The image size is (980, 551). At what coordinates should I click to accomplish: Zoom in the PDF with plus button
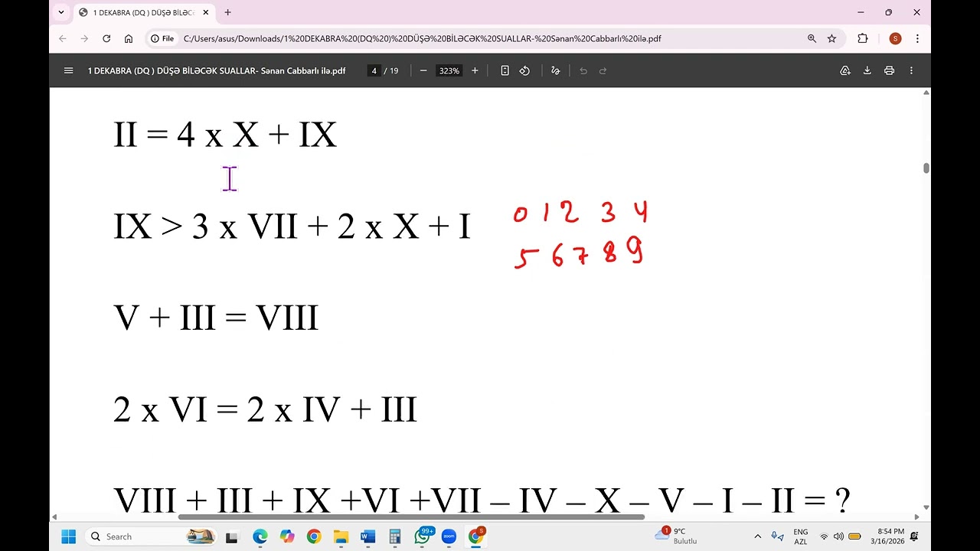pos(475,70)
